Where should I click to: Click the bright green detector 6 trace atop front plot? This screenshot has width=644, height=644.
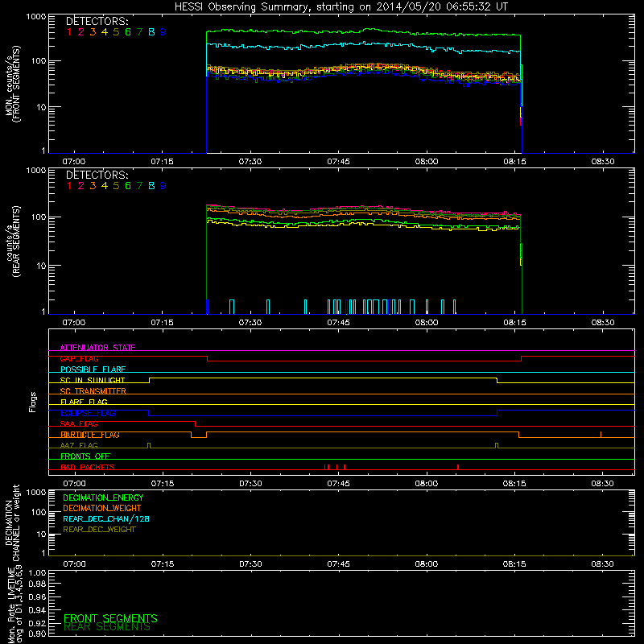tap(364, 31)
